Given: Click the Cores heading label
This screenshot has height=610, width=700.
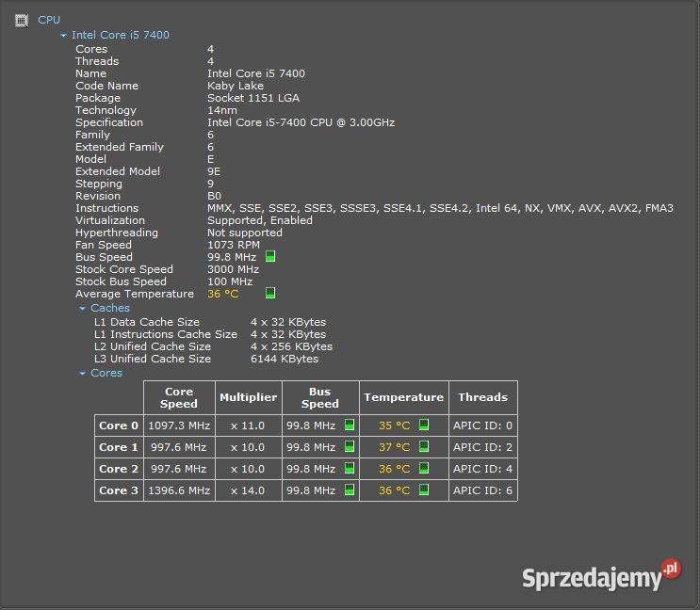Looking at the screenshot, I should (x=106, y=373).
